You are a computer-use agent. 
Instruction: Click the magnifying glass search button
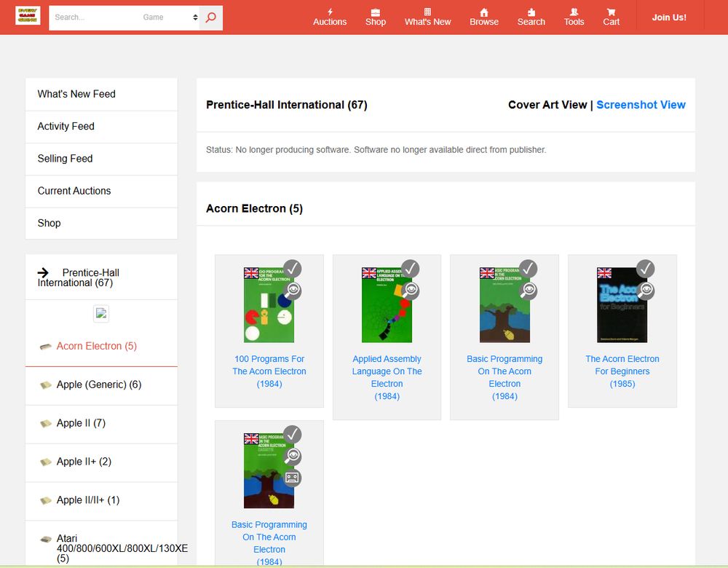pyautogui.click(x=211, y=17)
